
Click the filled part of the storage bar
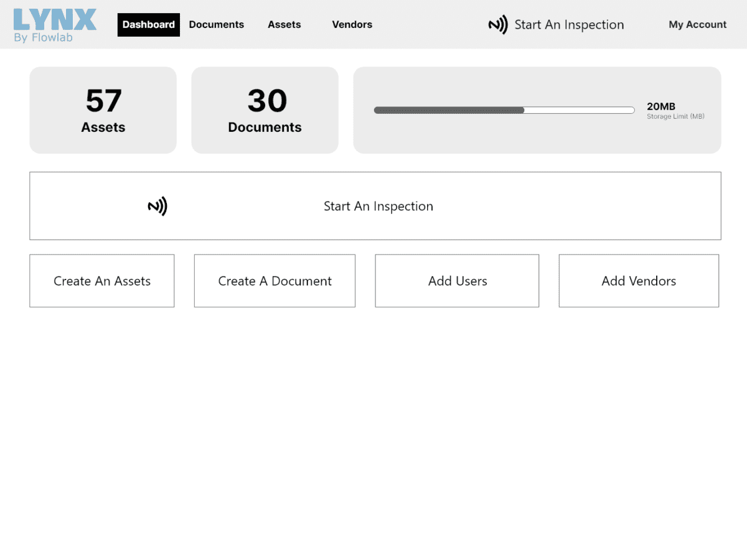(448, 110)
